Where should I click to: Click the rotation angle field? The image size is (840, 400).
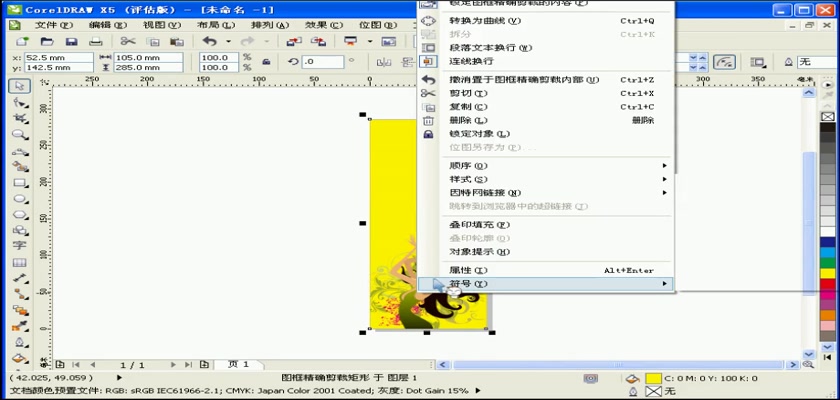[322, 62]
